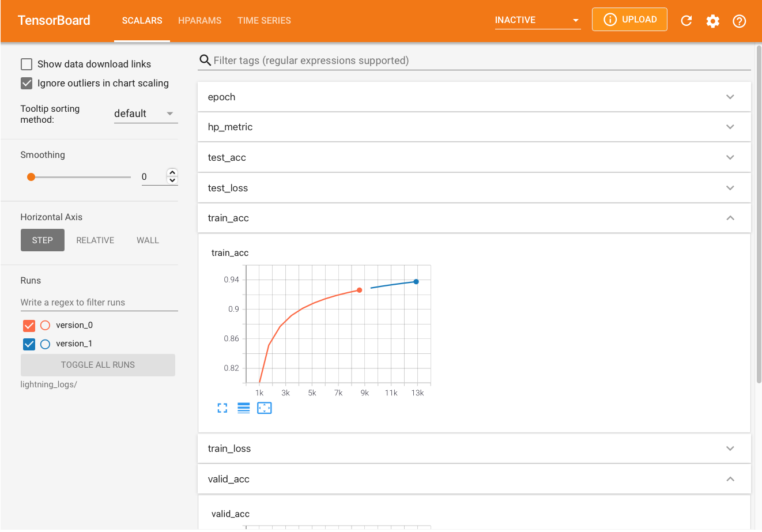Viewport: 762px width, 532px height.
Task: Enable Show data download links checkbox
Action: tap(27, 64)
